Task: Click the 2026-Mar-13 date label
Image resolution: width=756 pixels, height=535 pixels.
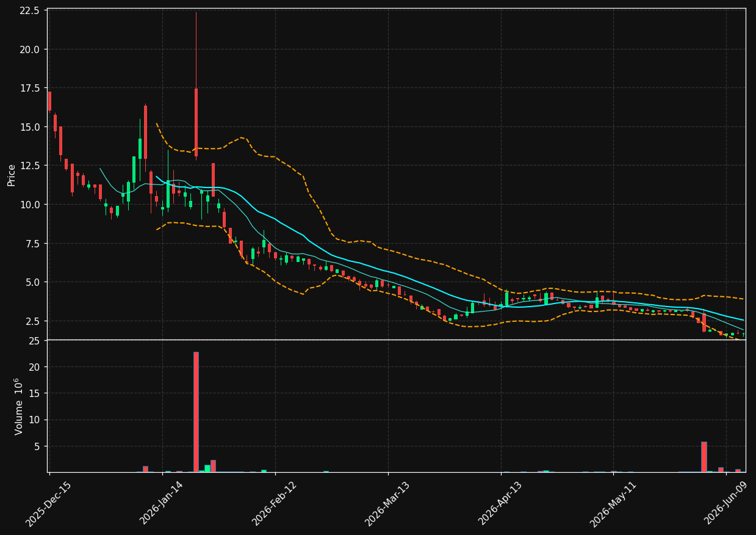Action: tap(387, 504)
